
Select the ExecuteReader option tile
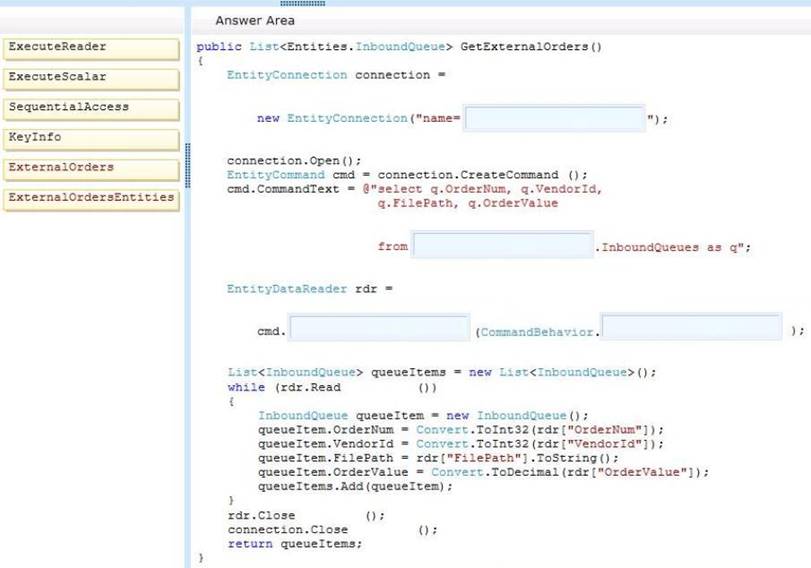point(92,49)
